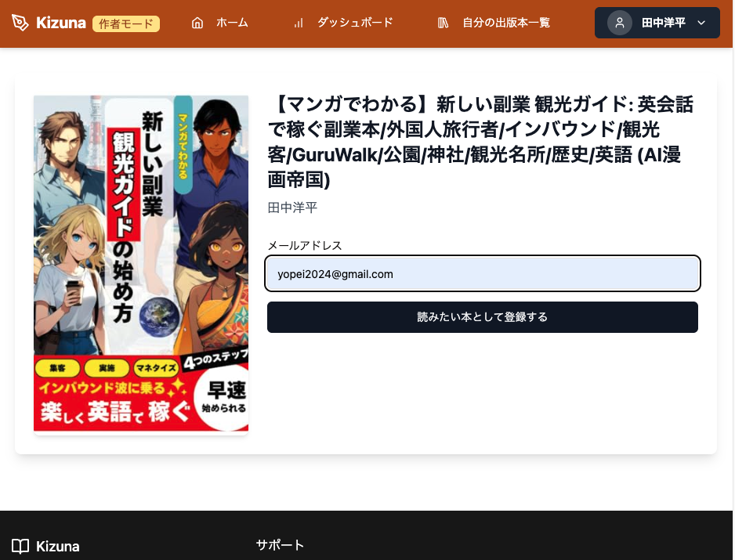Open the 田中洋平 account menu by name
Viewport: 735px width, 560px height.
[x=663, y=23]
